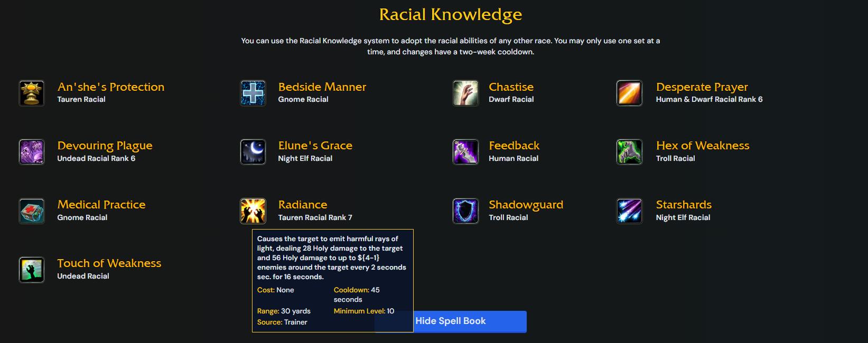This screenshot has height=343, width=868.
Task: Open the Devouring Plague spell link
Action: (x=105, y=146)
